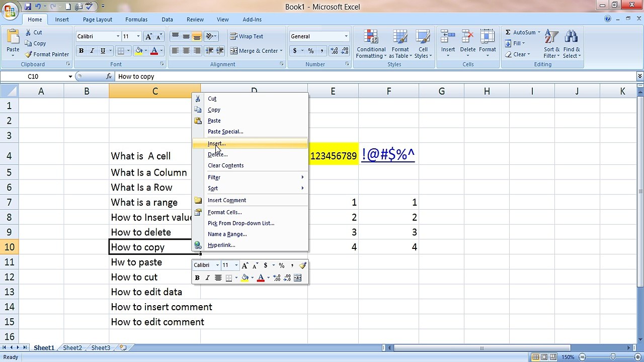Choose Clear Contents in context menu

[x=250, y=165]
